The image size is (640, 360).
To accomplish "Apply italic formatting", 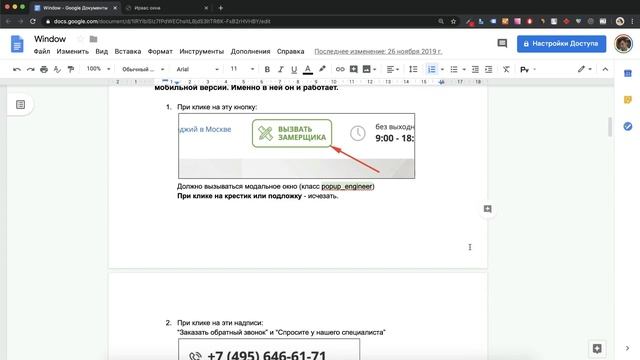I will coord(280,69).
